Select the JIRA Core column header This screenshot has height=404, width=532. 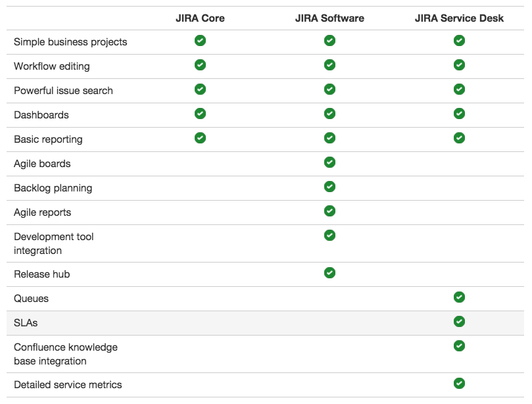200,18
